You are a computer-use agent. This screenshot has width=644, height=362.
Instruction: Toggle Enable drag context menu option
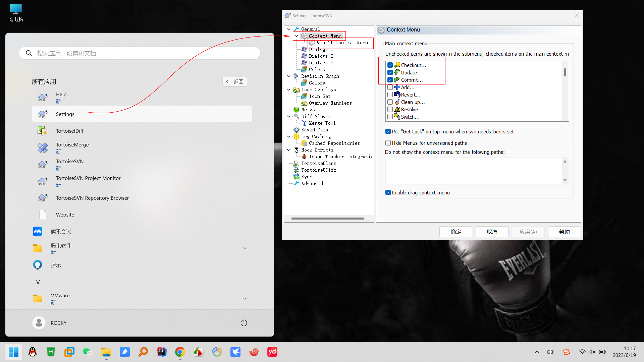click(x=388, y=192)
